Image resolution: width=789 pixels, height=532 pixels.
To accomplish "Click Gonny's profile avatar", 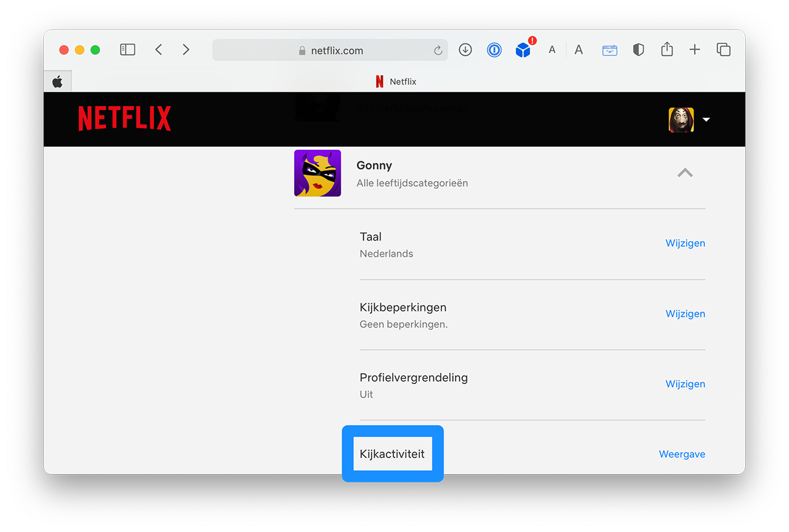I will coord(317,173).
